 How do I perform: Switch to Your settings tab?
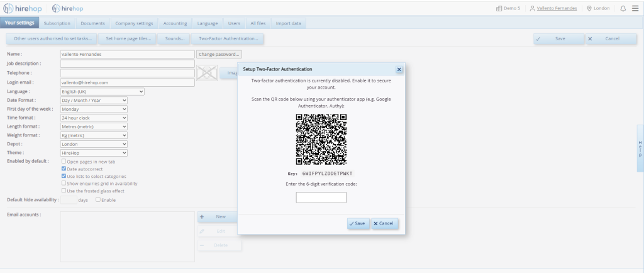19,23
